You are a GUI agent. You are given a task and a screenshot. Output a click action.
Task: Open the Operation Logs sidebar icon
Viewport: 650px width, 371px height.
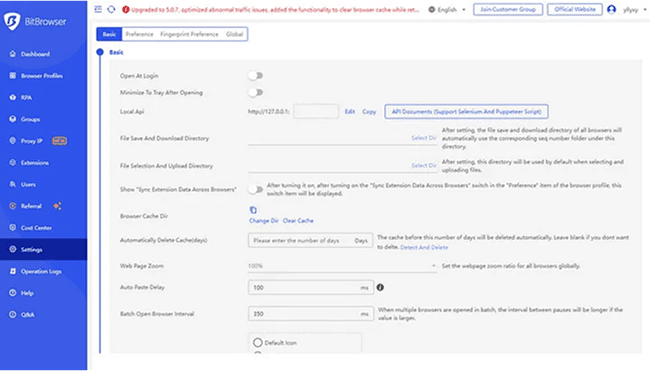click(12, 271)
